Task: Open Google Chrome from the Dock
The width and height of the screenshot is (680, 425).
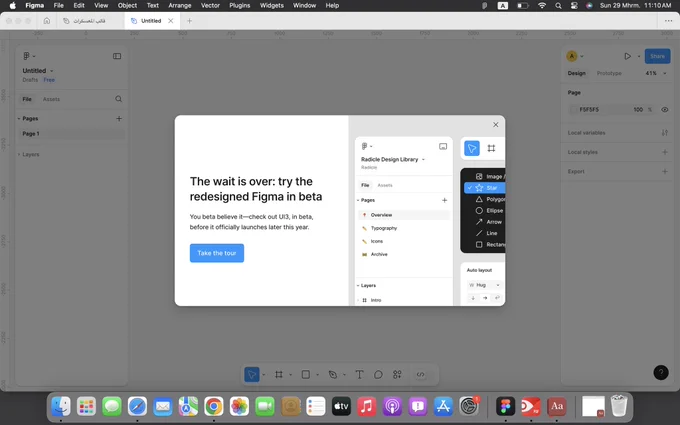Action: click(214, 406)
